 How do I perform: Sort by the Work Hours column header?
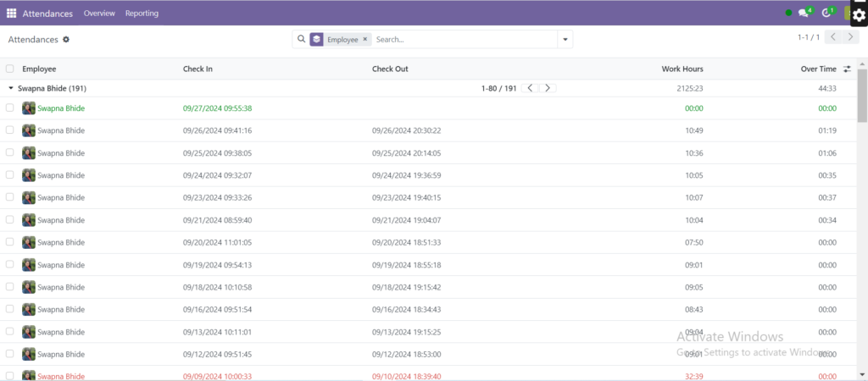click(x=682, y=69)
